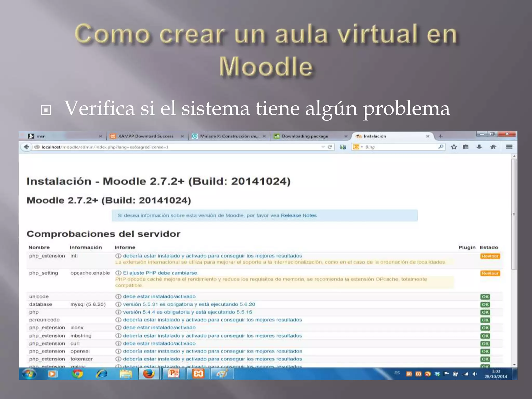This screenshot has width=532, height=399.
Task: Click the scrollbar down arrow
Action: click(x=514, y=365)
